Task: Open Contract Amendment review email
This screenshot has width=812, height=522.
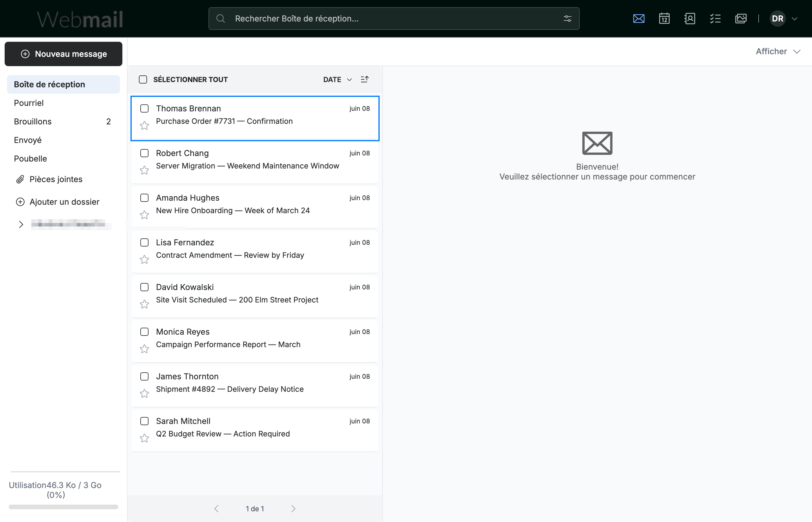Action: coord(255,252)
